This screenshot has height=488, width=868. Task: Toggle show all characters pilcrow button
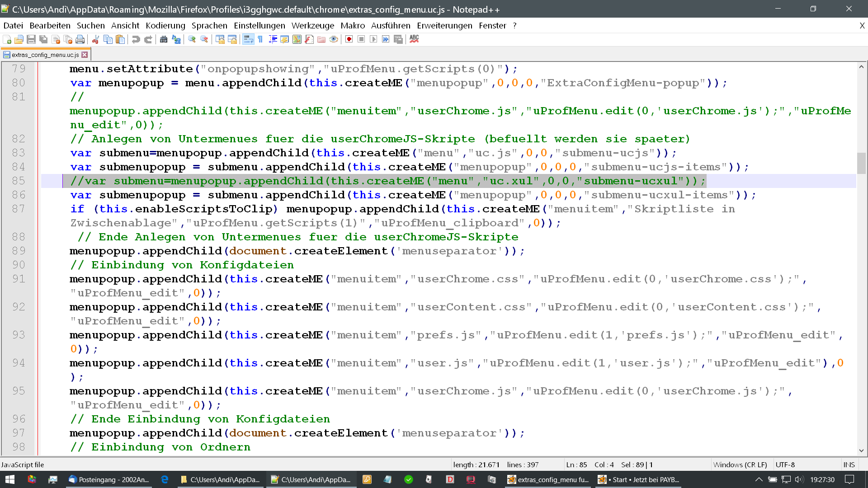point(260,40)
